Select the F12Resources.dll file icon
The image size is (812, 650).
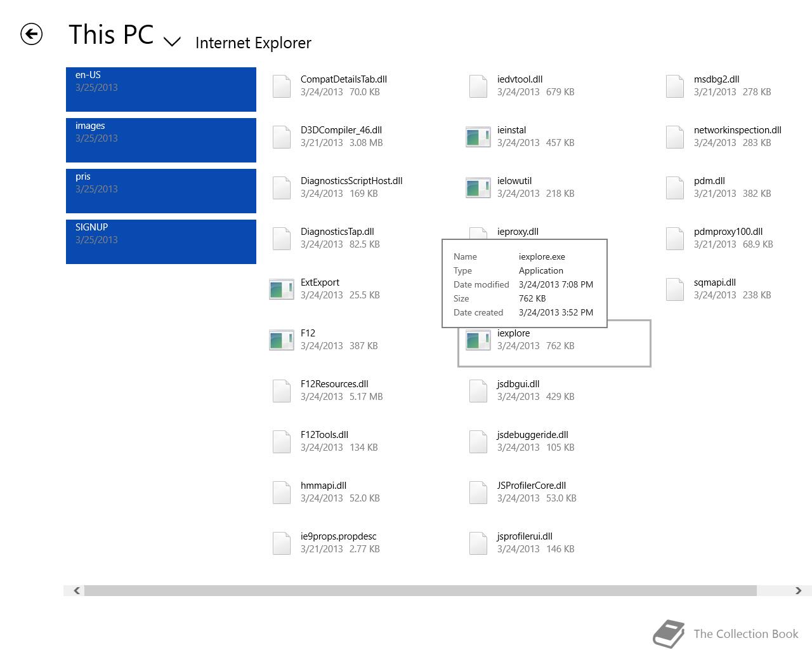pyautogui.click(x=282, y=391)
